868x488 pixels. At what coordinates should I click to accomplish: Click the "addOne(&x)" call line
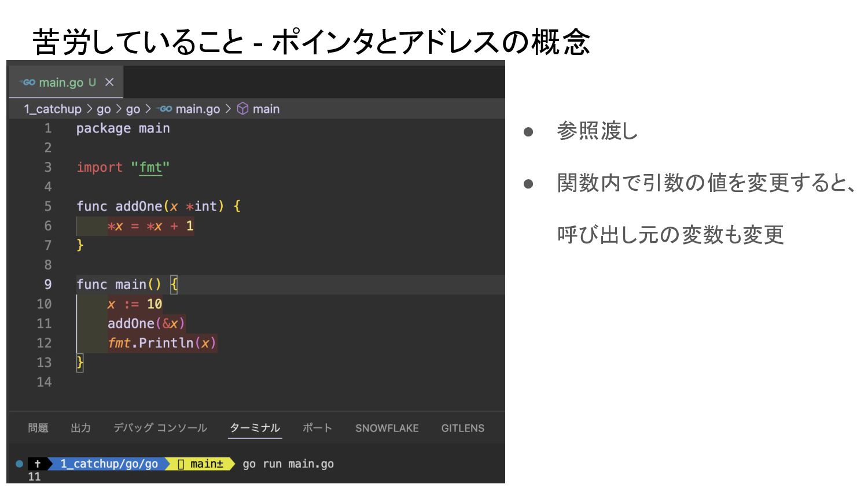[146, 323]
